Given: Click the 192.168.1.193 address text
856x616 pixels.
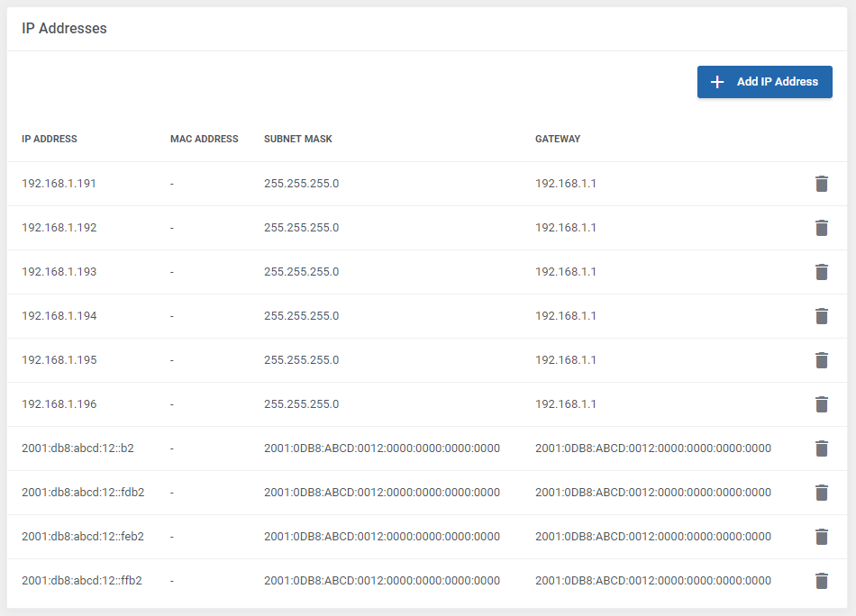Looking at the screenshot, I should click(59, 272).
